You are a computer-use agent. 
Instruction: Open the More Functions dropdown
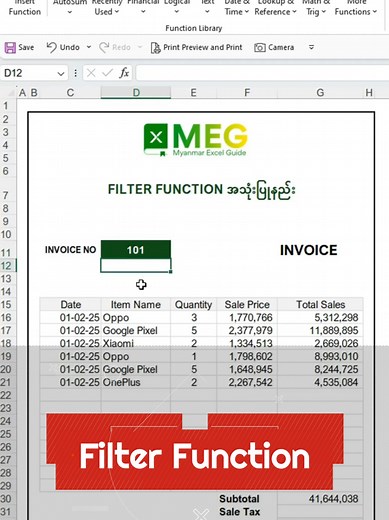click(x=356, y=7)
